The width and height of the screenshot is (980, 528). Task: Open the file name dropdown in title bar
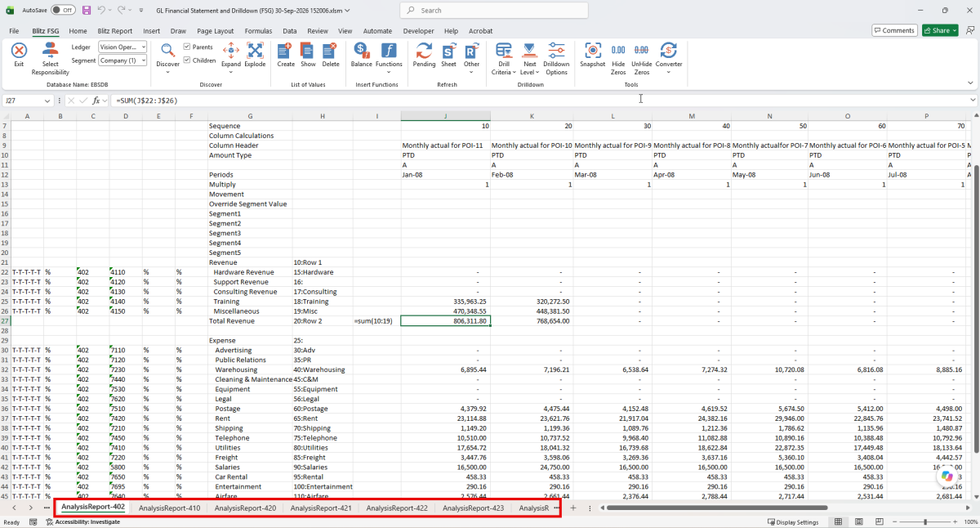tap(349, 11)
